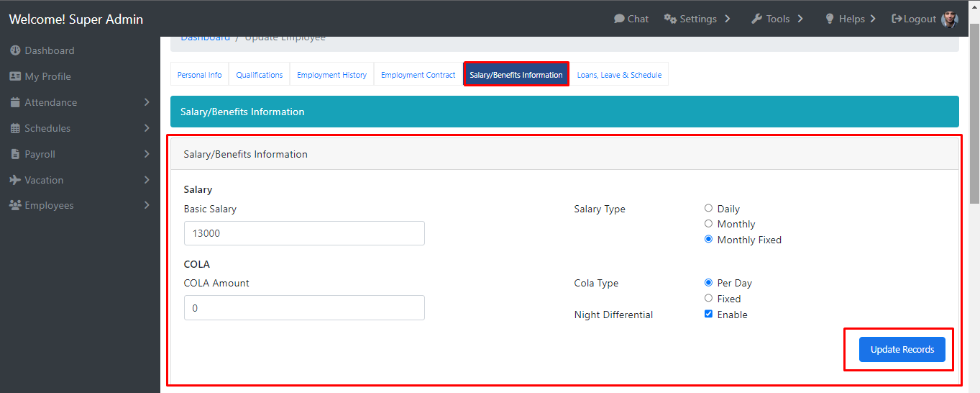Viewport: 980px width, 393px height.
Task: Click the Employees group icon
Action: [x=15, y=205]
